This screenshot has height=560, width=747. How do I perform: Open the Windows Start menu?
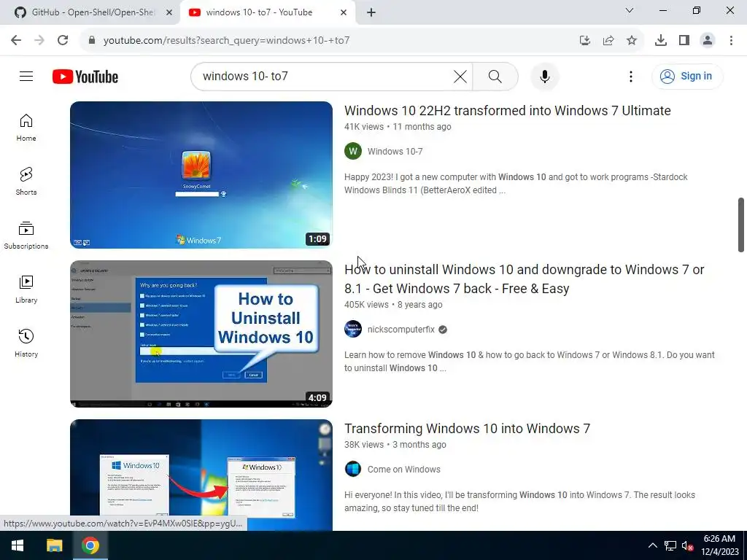click(18, 545)
